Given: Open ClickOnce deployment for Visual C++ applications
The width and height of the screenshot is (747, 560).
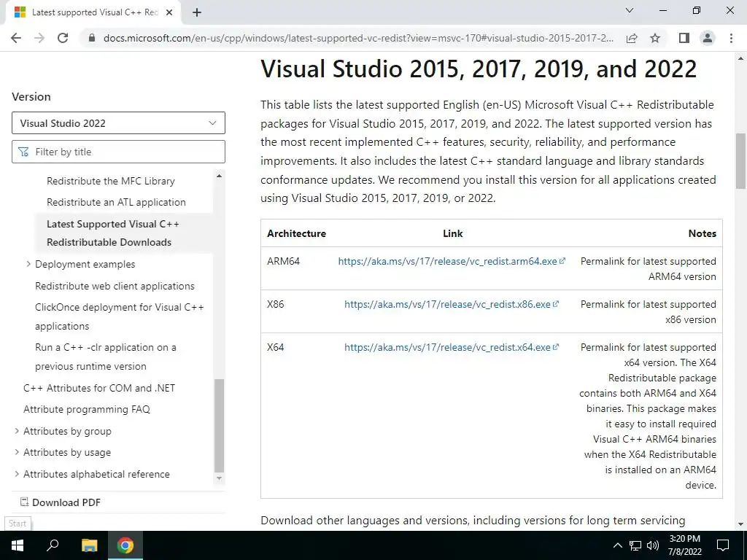Looking at the screenshot, I should (x=119, y=316).
